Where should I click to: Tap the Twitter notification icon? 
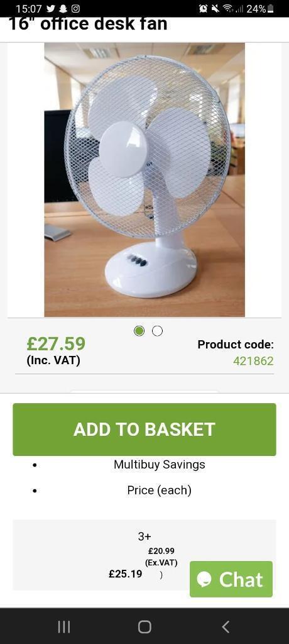(50, 8)
